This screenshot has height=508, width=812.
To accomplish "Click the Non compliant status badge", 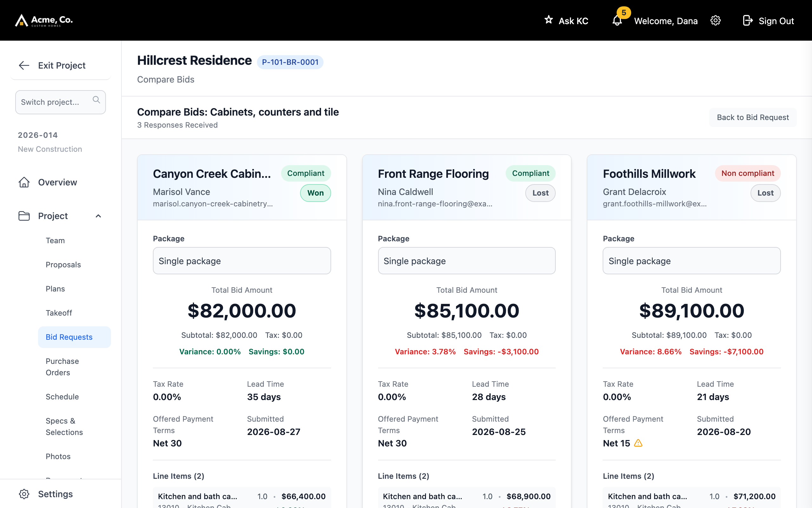I will (748, 173).
